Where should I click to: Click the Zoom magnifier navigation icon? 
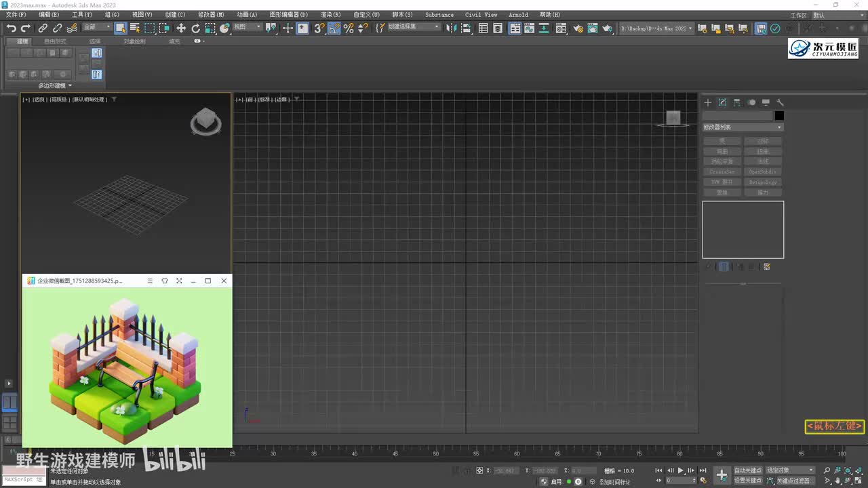(x=827, y=470)
